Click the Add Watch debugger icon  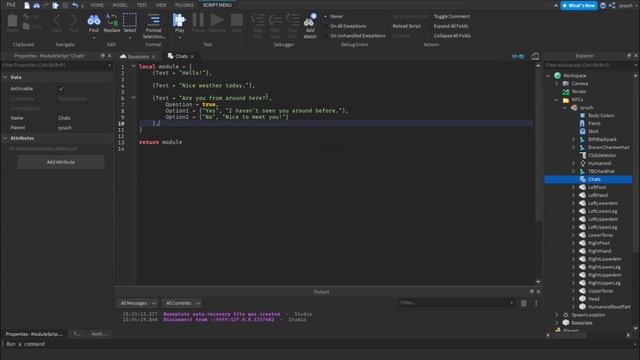coord(310,26)
